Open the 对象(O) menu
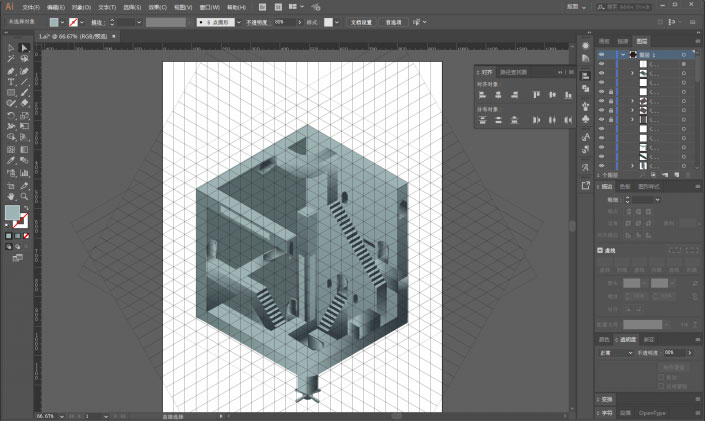 [81, 7]
